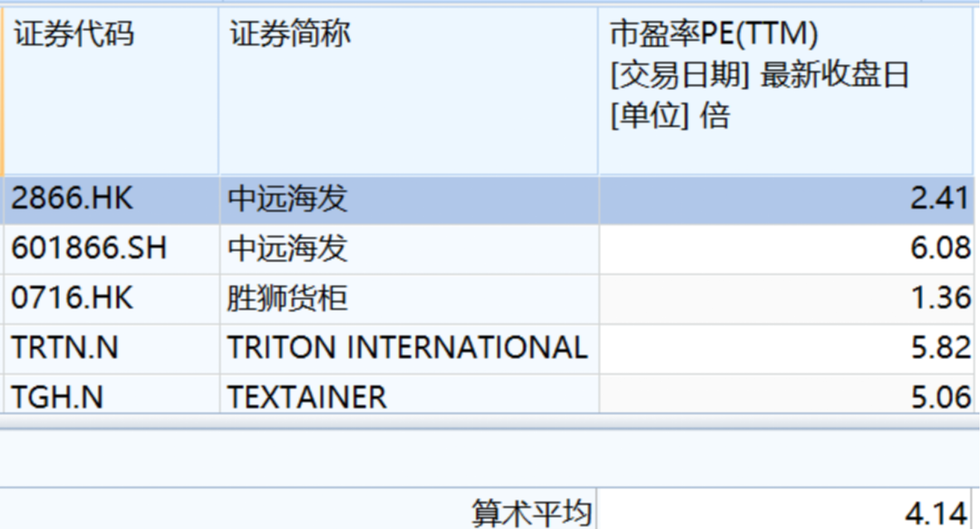
Task: Select the PE value 5.06 cell
Action: click(941, 397)
